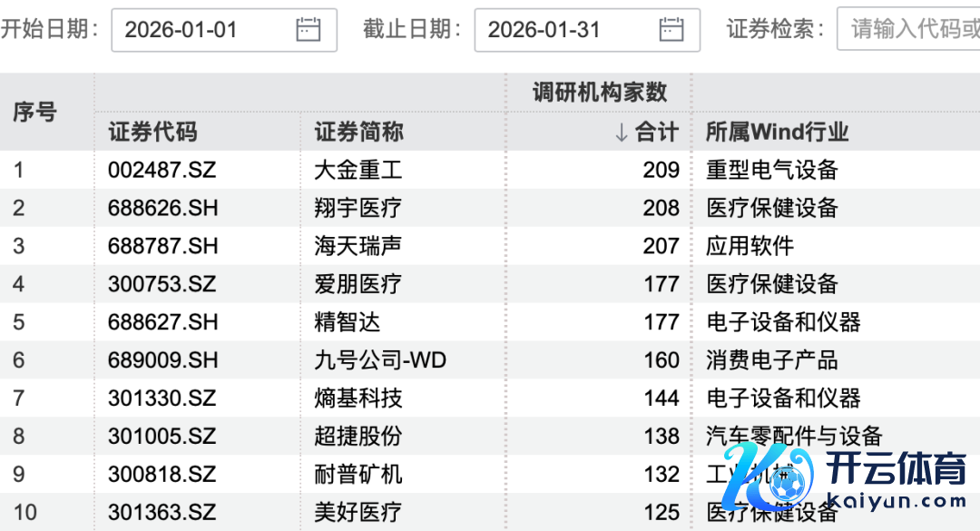The width and height of the screenshot is (980, 531).
Task: Choose the 九号公司-WD entry
Action: click(x=380, y=360)
